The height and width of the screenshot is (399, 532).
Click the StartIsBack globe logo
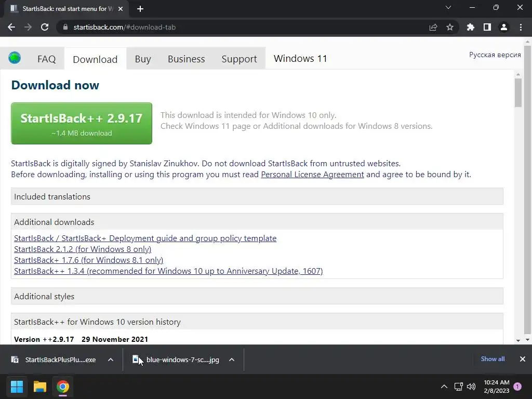click(15, 58)
